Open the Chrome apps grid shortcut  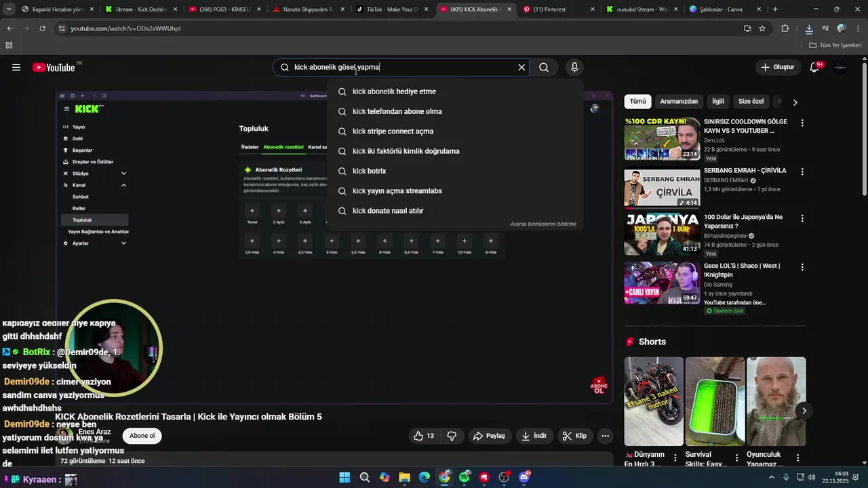tap(9, 45)
